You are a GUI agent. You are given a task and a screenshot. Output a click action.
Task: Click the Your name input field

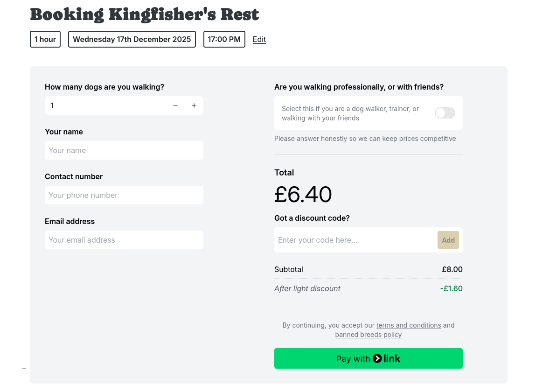pyautogui.click(x=124, y=150)
